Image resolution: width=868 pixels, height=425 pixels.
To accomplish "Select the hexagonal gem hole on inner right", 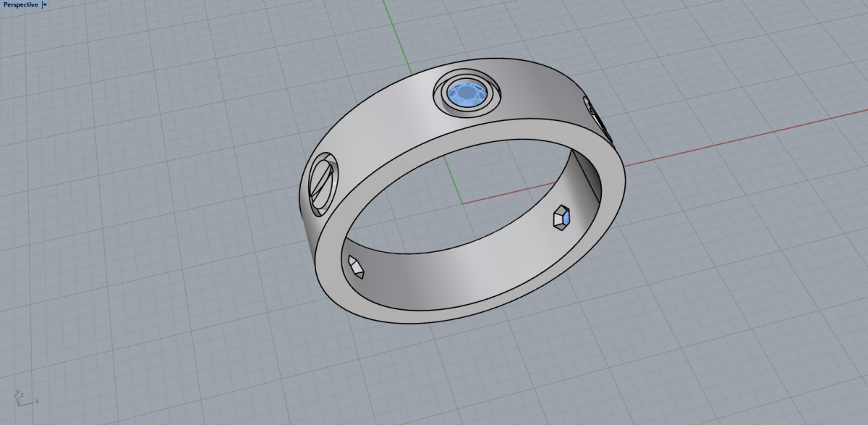I will click(562, 216).
